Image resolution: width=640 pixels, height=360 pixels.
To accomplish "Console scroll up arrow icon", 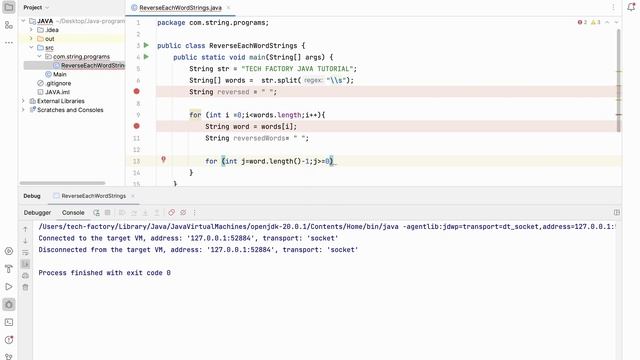I will tap(25, 229).
